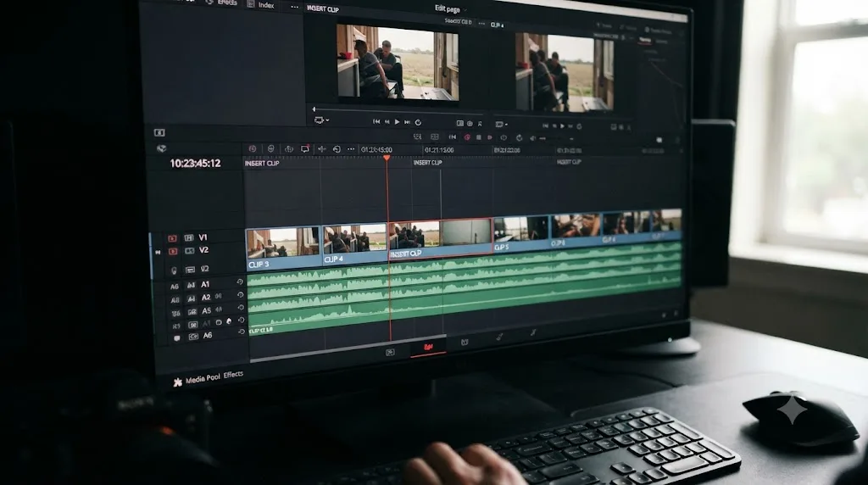This screenshot has width=868, height=485.
Task: Click the small icon above the timecode
Action: 161,148
